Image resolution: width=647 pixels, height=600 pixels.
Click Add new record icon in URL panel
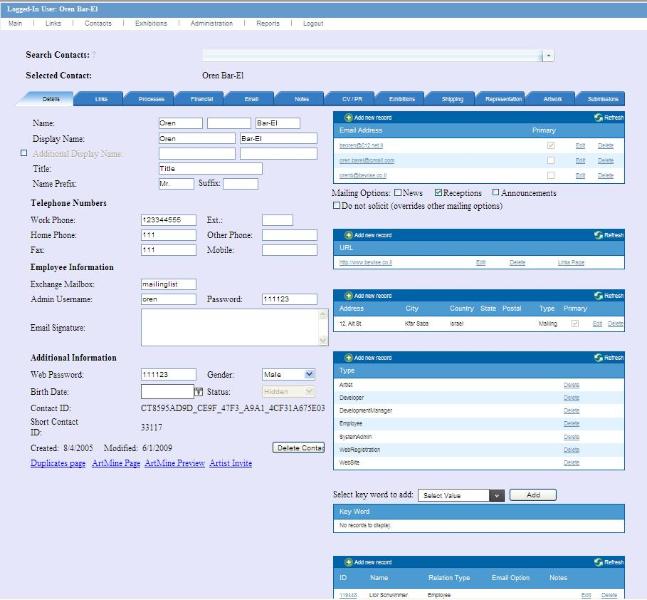[x=348, y=235]
